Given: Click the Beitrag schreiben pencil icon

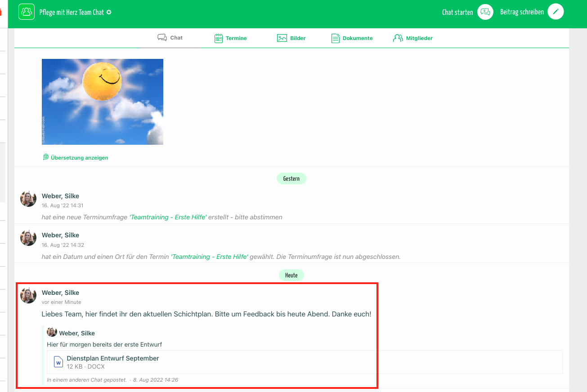Looking at the screenshot, I should pos(556,12).
